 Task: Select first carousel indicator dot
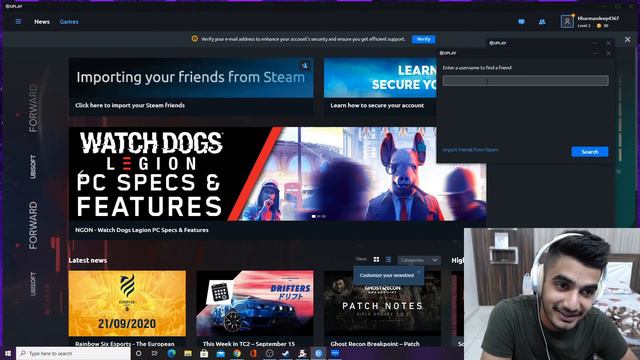[x=313, y=216]
